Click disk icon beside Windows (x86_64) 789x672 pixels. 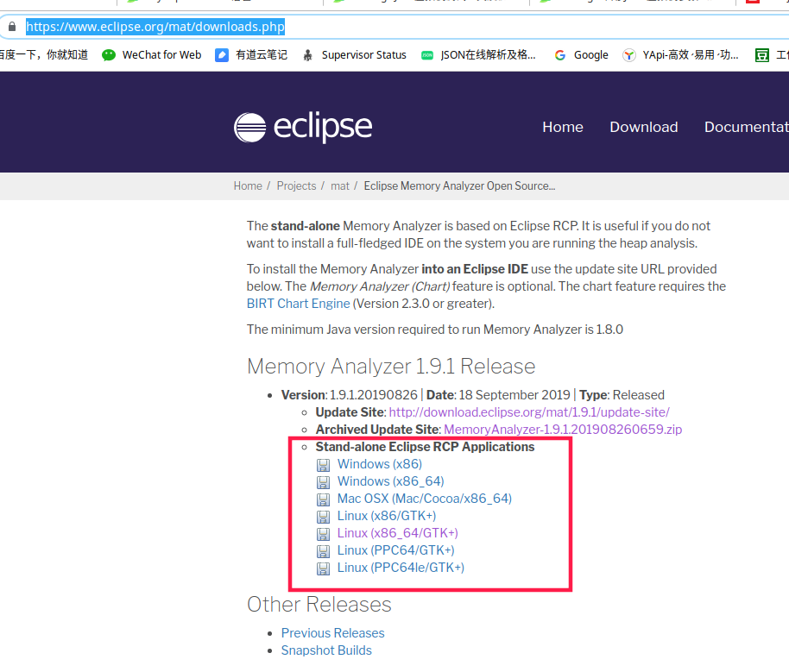click(323, 482)
